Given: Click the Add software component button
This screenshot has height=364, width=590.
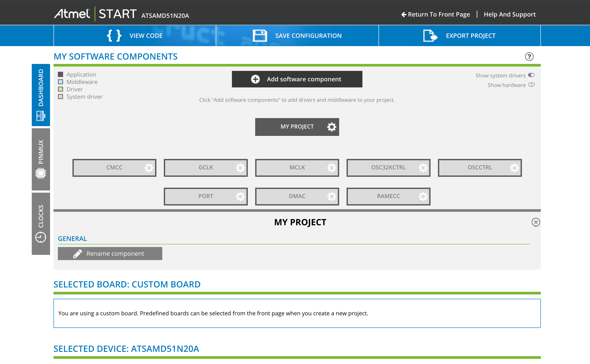Looking at the screenshot, I should [x=297, y=79].
